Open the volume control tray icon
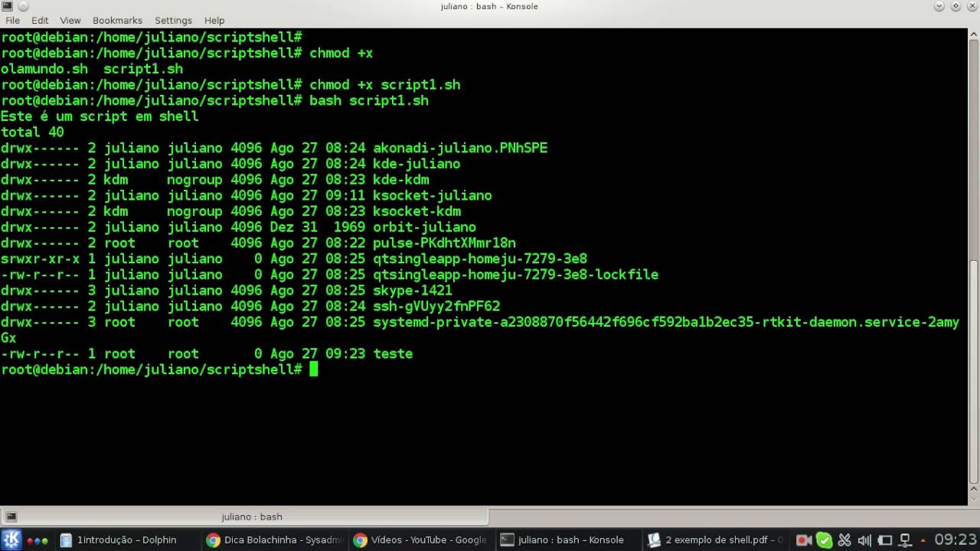The image size is (980, 551). coord(864,540)
